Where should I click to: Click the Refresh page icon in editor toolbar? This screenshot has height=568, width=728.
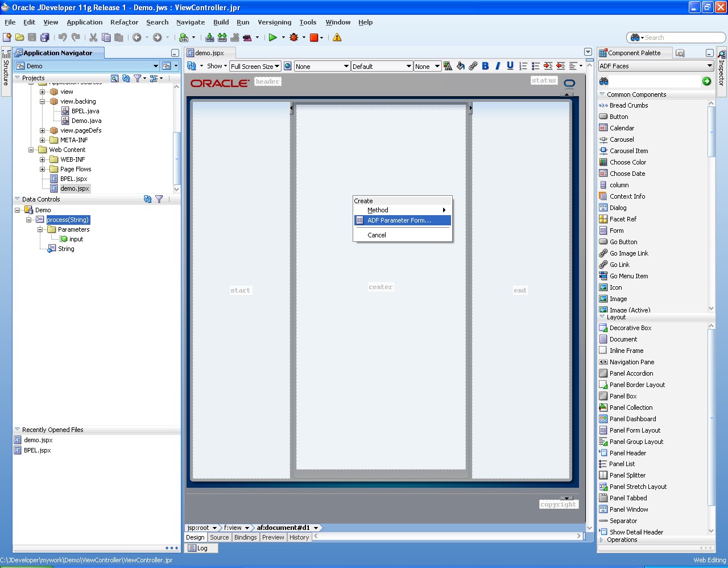click(192, 66)
